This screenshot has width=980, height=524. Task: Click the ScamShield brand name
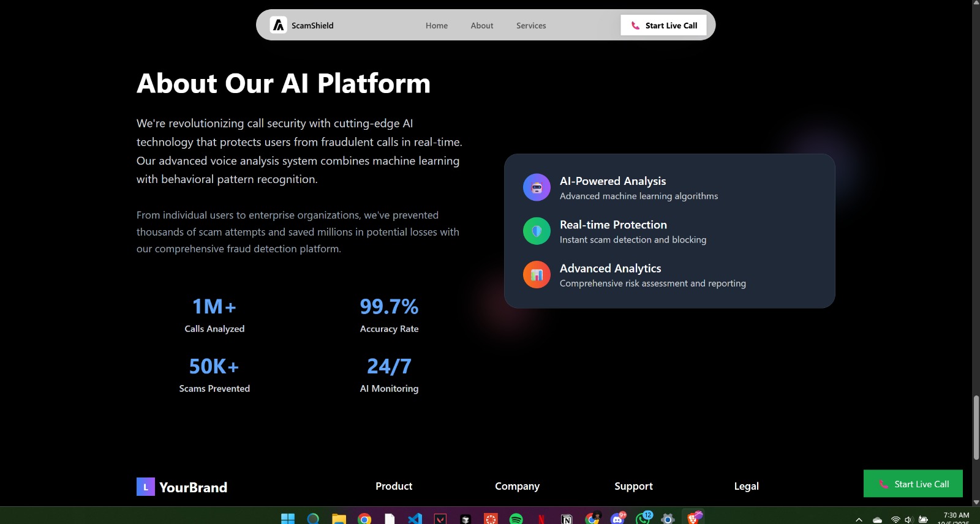click(312, 26)
